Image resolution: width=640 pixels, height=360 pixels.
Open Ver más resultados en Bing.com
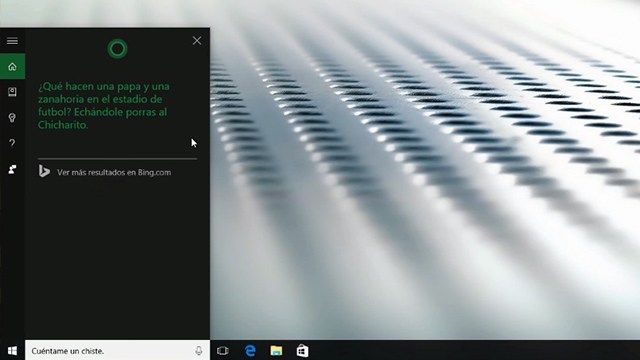click(114, 172)
